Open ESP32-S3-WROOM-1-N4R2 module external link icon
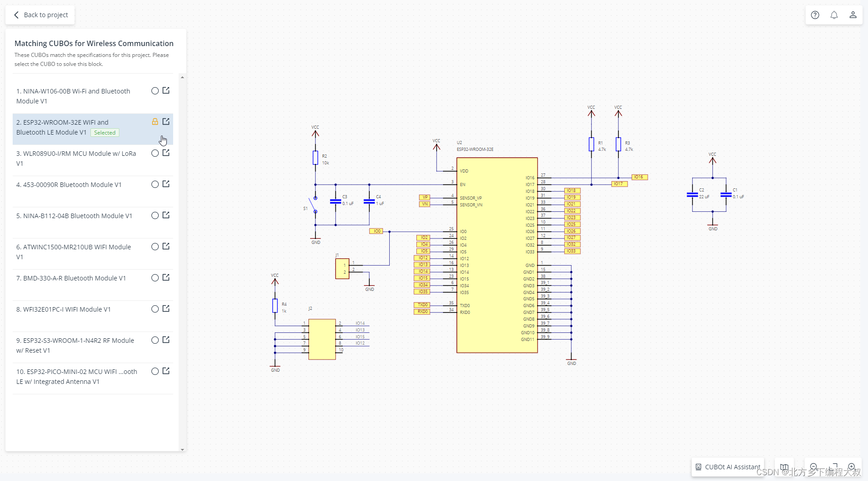Screen dimensions: 868x481 click(166, 340)
